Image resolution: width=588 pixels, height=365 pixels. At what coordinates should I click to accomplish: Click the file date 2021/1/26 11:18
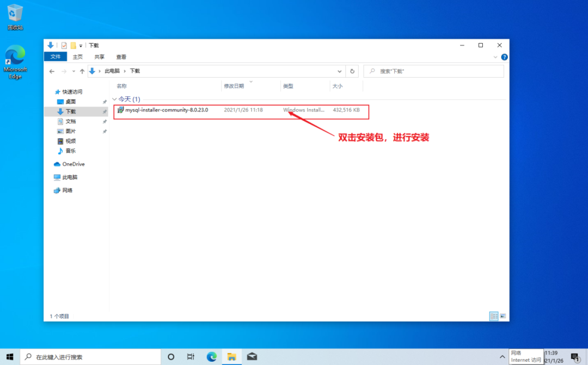(x=243, y=110)
